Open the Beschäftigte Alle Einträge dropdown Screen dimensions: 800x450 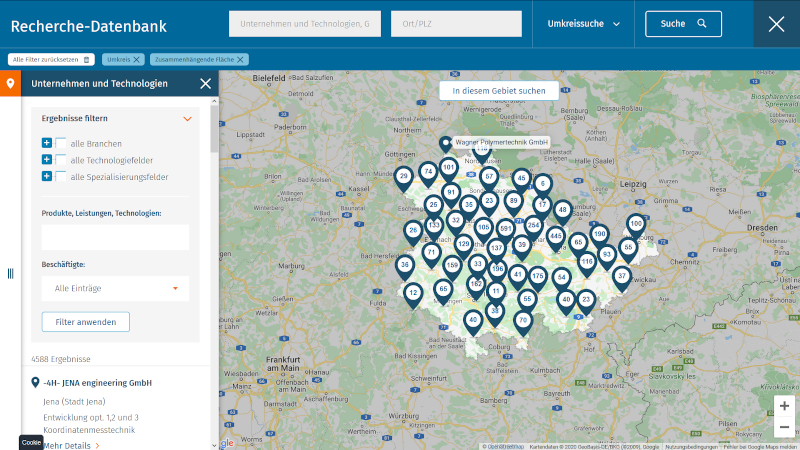coord(115,288)
